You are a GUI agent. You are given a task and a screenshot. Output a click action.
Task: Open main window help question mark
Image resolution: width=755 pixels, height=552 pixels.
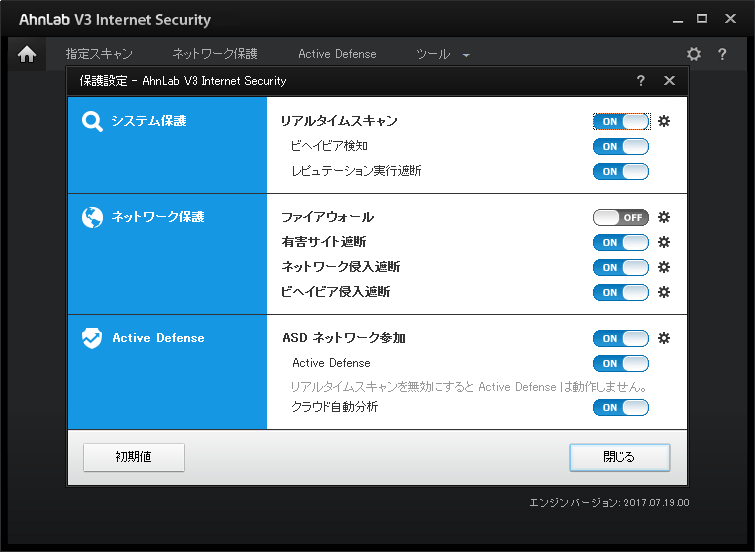coord(722,54)
